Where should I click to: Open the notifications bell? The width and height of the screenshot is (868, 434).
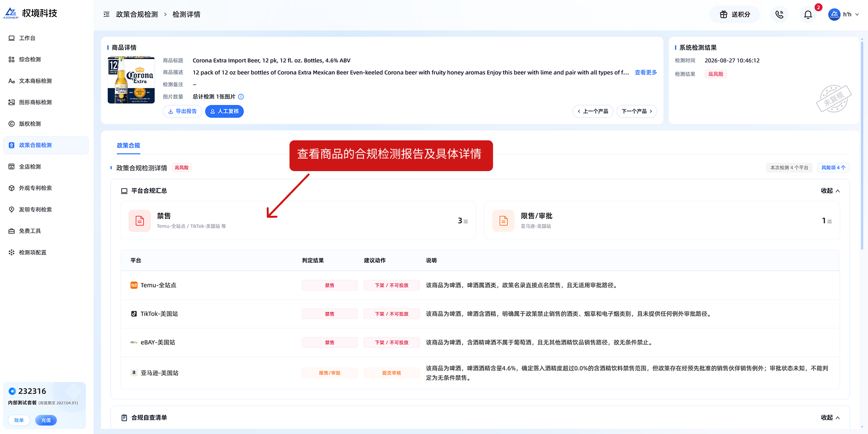click(x=808, y=14)
